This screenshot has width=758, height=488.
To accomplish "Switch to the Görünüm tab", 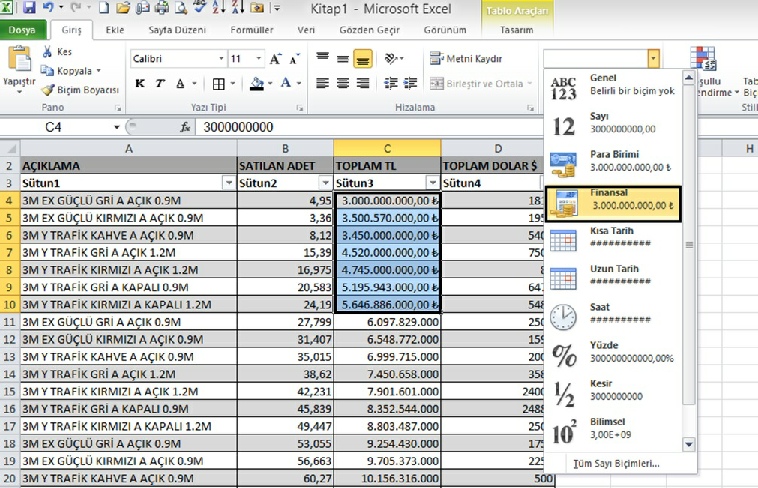I will coord(445,30).
